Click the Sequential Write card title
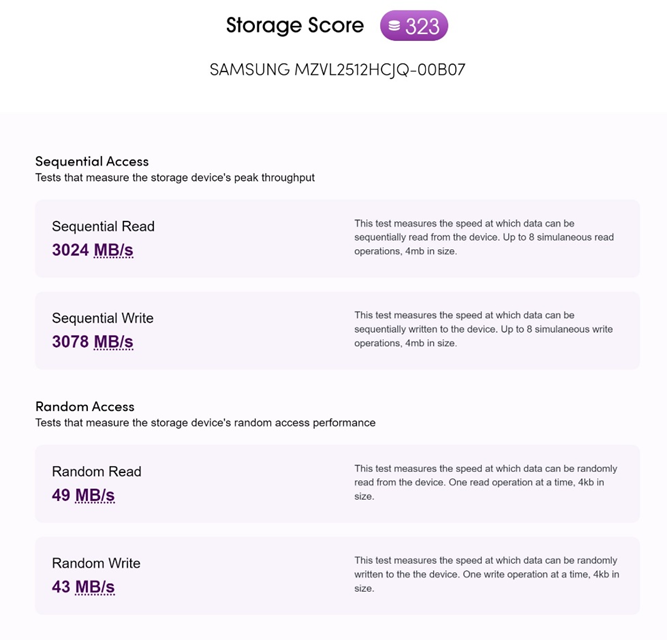This screenshot has height=640, width=667. pyautogui.click(x=103, y=318)
